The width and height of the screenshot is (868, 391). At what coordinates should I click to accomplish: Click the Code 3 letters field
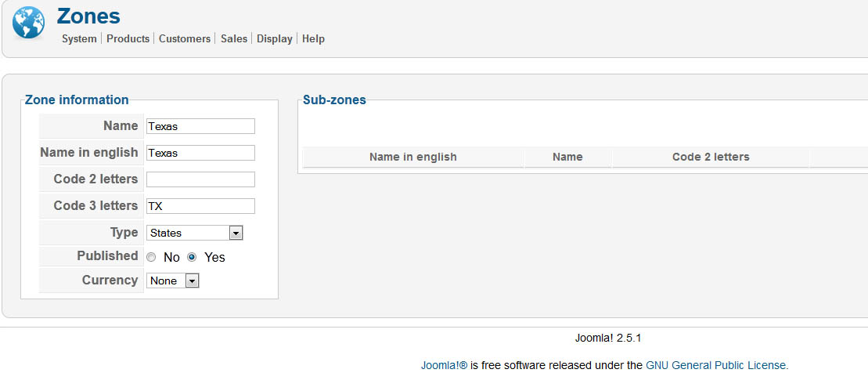(200, 206)
